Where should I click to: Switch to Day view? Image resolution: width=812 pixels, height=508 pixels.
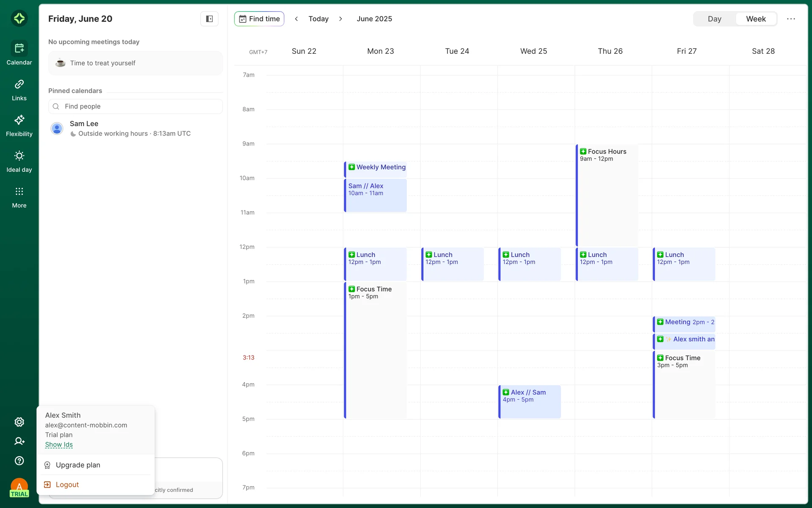(x=714, y=19)
